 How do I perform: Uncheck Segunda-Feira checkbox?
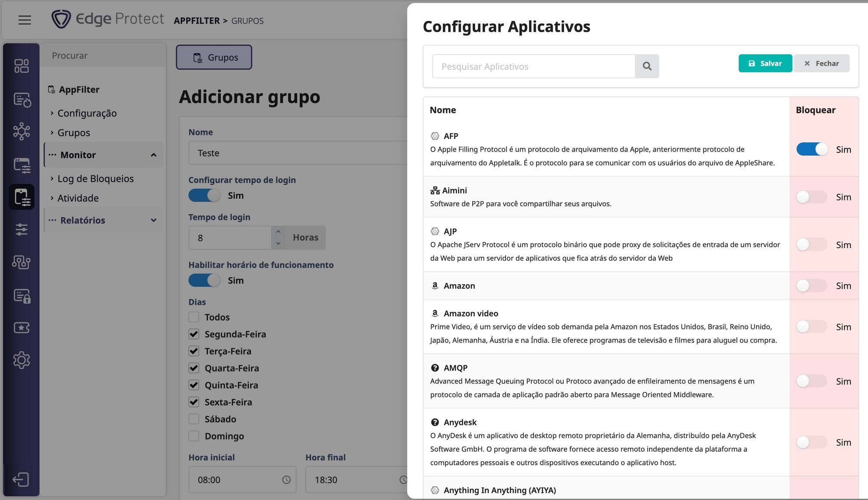[194, 334]
